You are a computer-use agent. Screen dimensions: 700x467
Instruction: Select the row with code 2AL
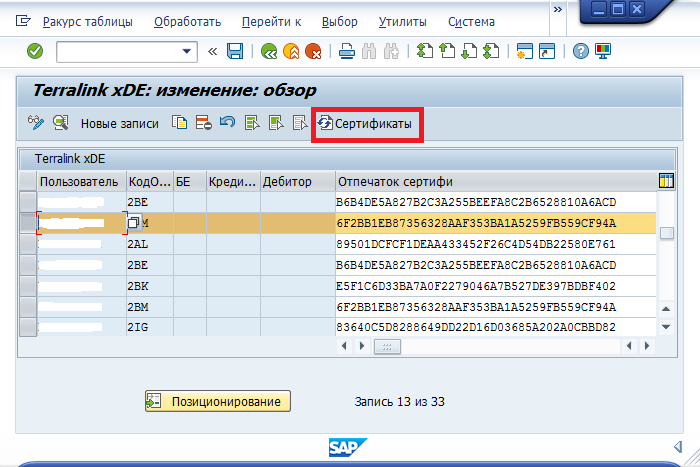click(28, 244)
